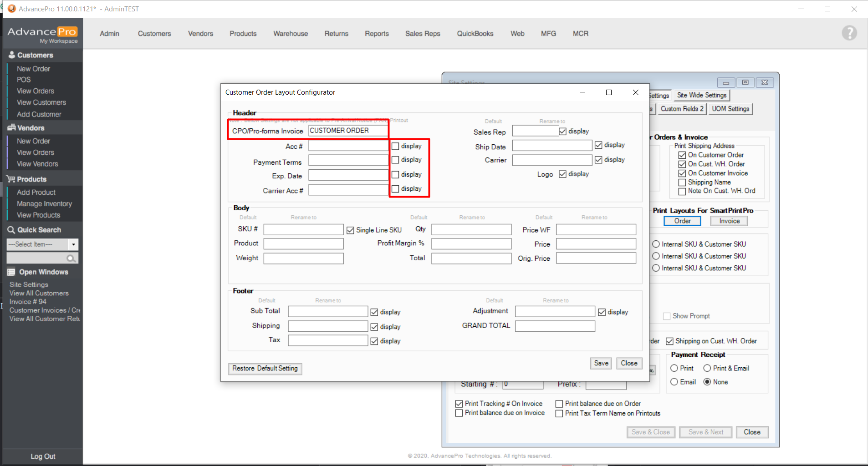
Task: Toggle the Single Line SKU checkbox
Action: (x=350, y=230)
